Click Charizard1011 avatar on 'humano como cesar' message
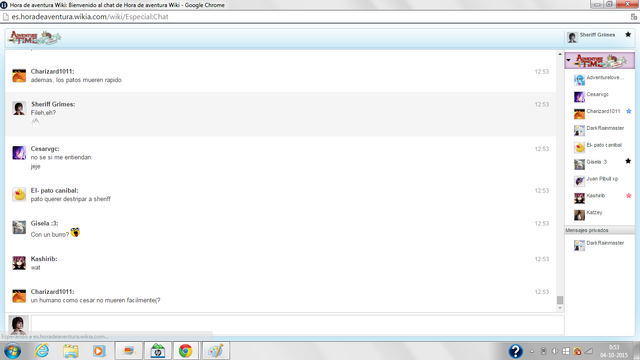 pos(19,296)
